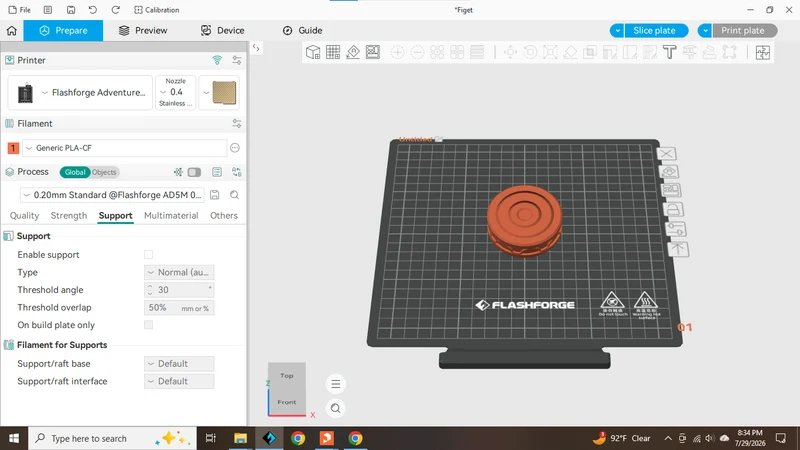Open Support/raft base filament dropdown

coord(179,364)
